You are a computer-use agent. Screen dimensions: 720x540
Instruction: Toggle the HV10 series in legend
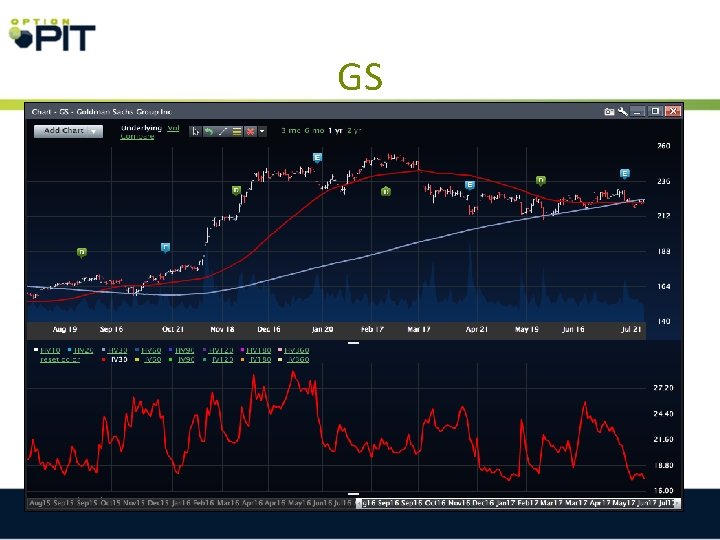(50, 350)
